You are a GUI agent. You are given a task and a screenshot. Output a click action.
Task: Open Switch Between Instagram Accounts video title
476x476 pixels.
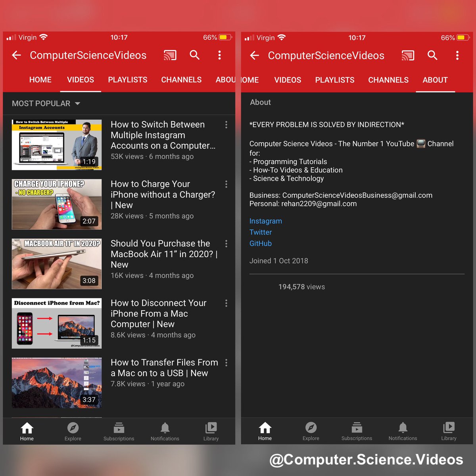(163, 135)
